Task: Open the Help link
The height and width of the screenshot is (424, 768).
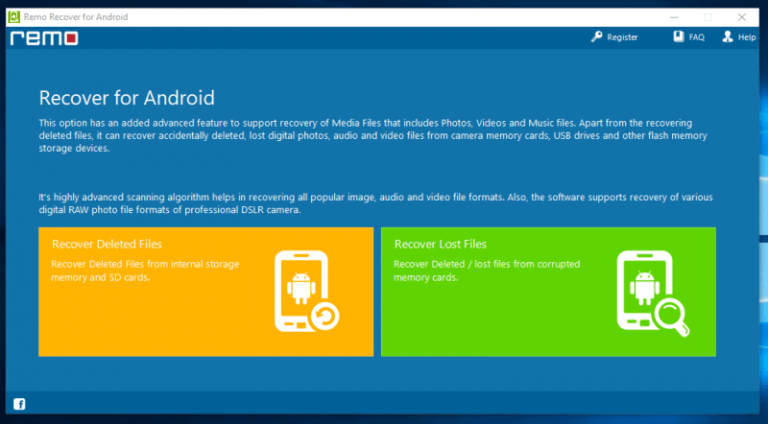Action: (x=746, y=37)
